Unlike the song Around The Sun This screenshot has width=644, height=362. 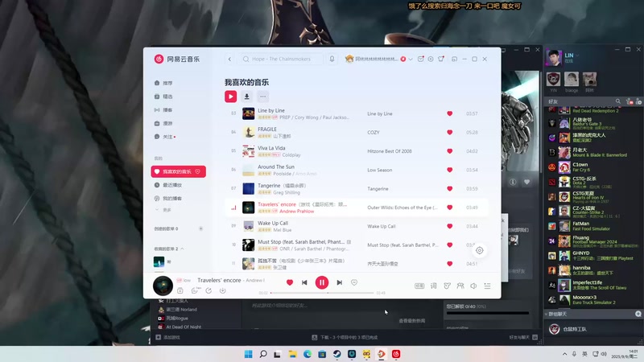pos(450,170)
